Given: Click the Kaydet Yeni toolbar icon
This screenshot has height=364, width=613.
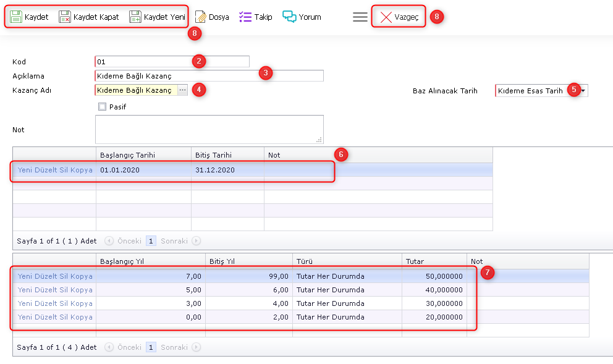Looking at the screenshot, I should pos(135,17).
